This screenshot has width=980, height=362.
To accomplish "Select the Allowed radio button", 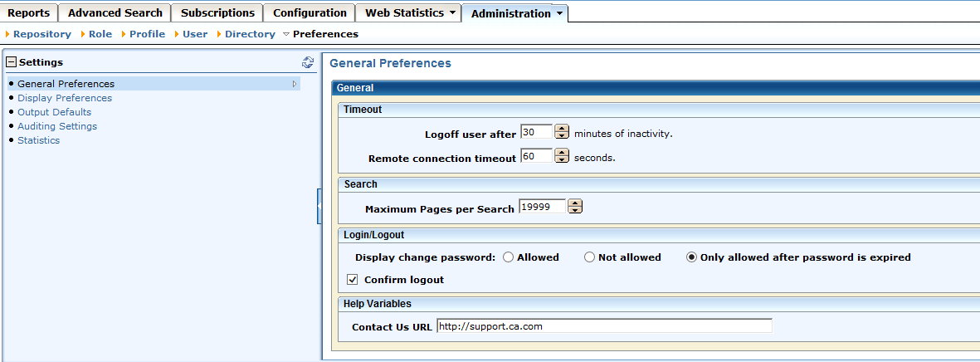I will [509, 257].
